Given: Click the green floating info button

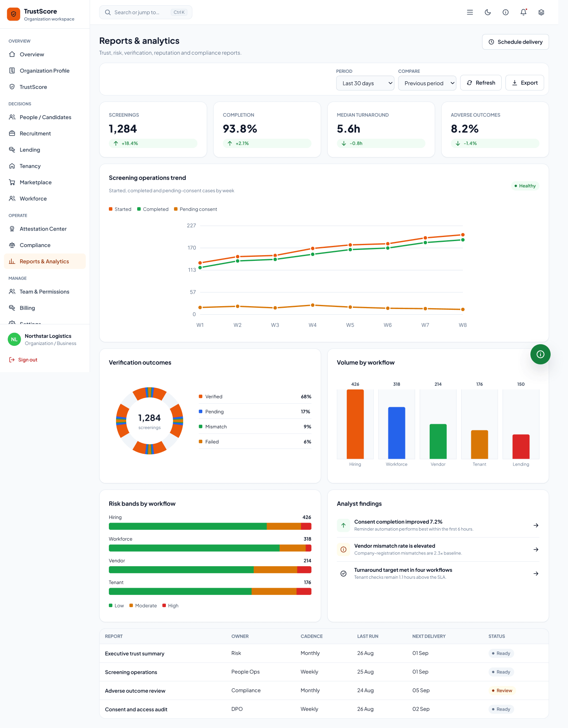Looking at the screenshot, I should 540,354.
